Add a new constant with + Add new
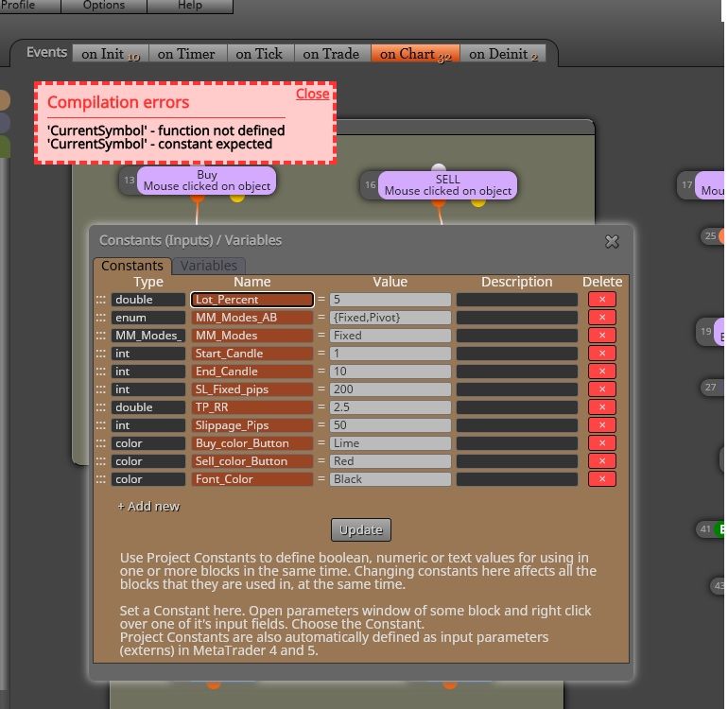This screenshot has width=728, height=709. (148, 507)
